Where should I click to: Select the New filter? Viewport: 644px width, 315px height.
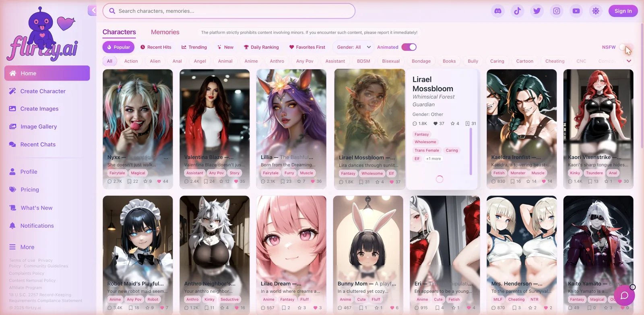225,47
